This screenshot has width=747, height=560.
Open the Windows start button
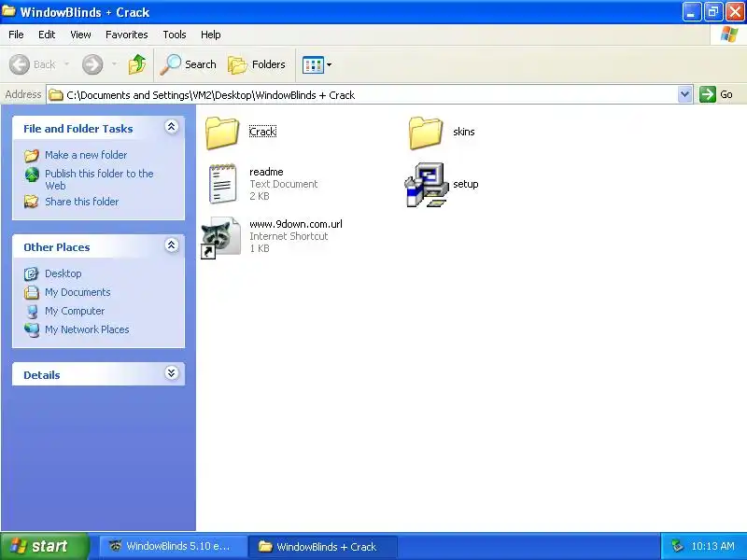pyautogui.click(x=44, y=546)
